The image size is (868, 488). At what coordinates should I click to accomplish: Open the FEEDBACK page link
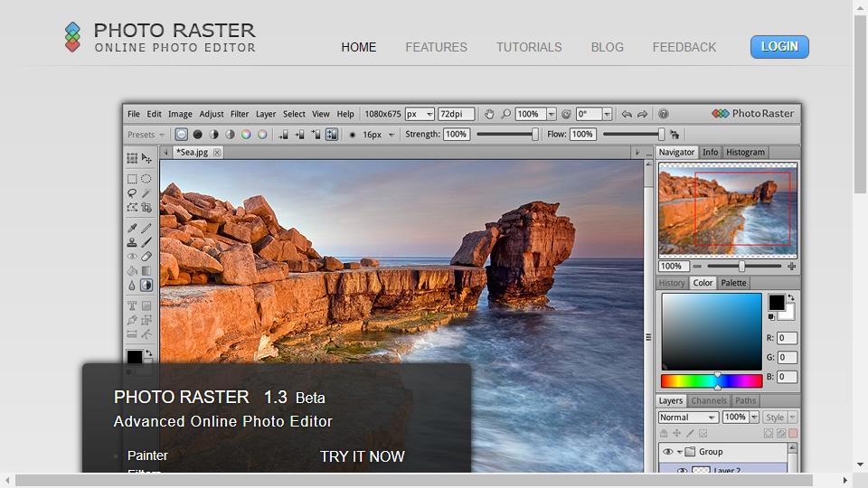point(684,48)
